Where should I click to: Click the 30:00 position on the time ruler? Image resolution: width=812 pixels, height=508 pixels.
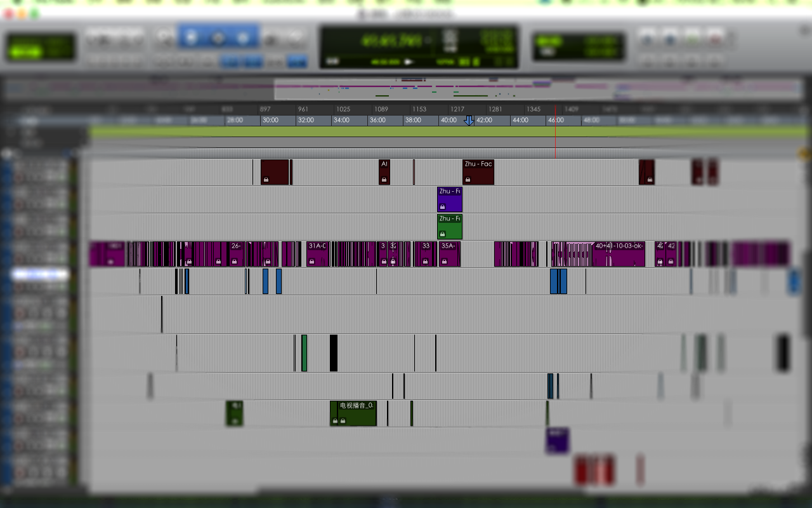point(270,120)
